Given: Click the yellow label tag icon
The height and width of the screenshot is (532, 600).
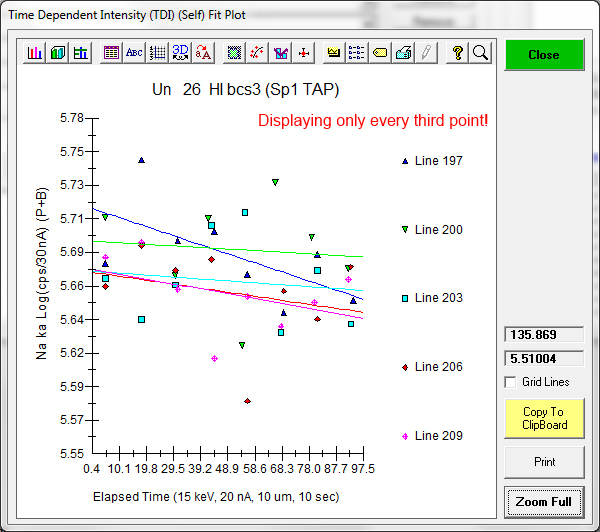Looking at the screenshot, I should click(380, 53).
